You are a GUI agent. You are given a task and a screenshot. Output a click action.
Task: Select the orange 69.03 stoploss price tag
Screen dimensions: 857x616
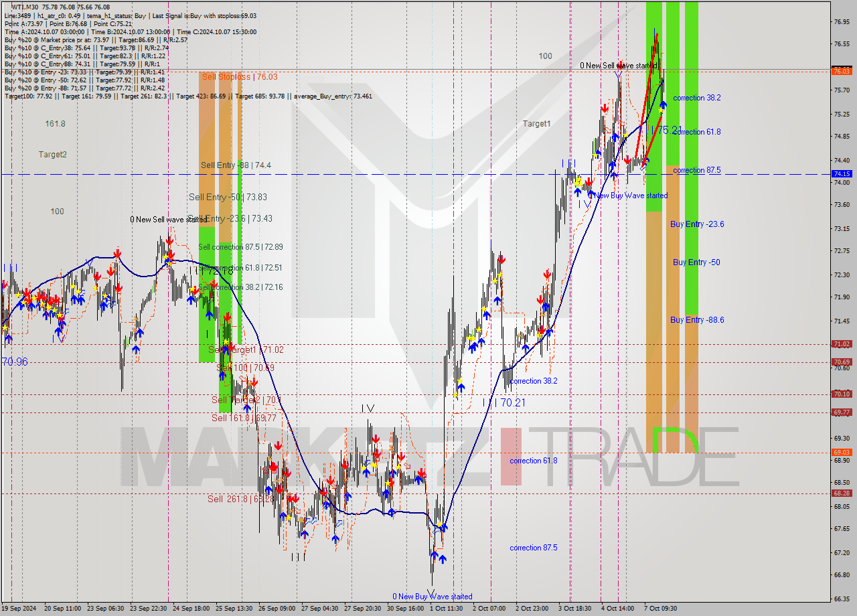pyautogui.click(x=842, y=452)
